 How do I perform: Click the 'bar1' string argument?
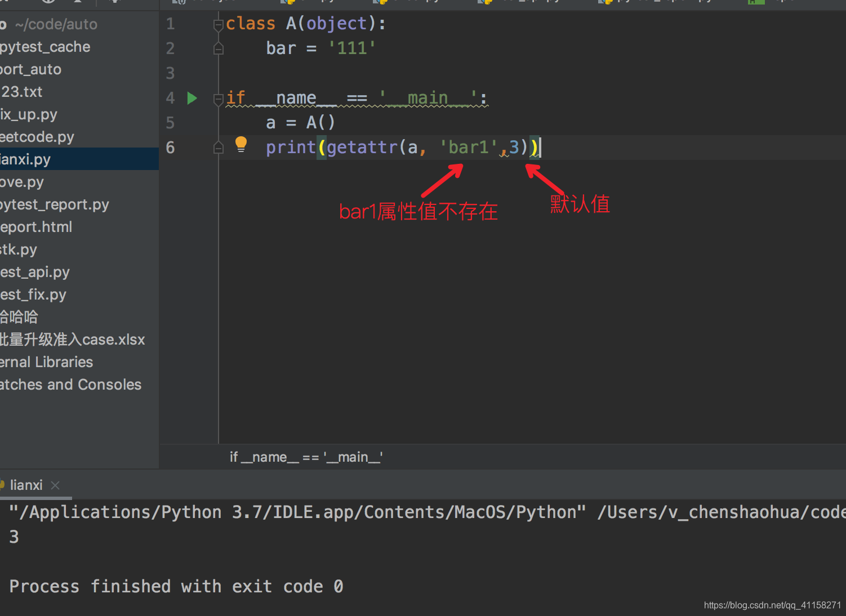(x=469, y=148)
